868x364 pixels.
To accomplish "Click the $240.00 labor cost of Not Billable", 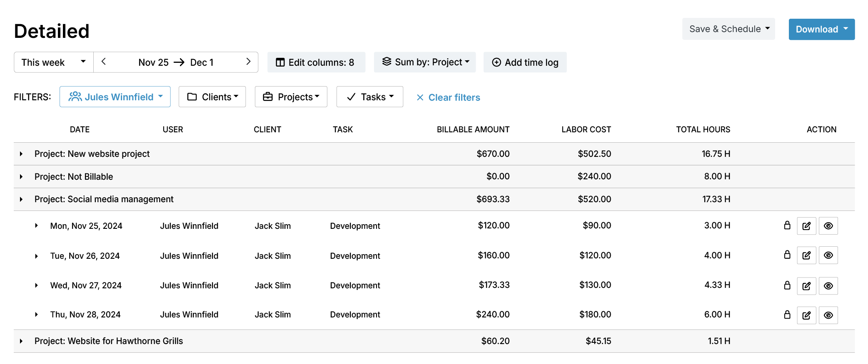I will pos(594,176).
